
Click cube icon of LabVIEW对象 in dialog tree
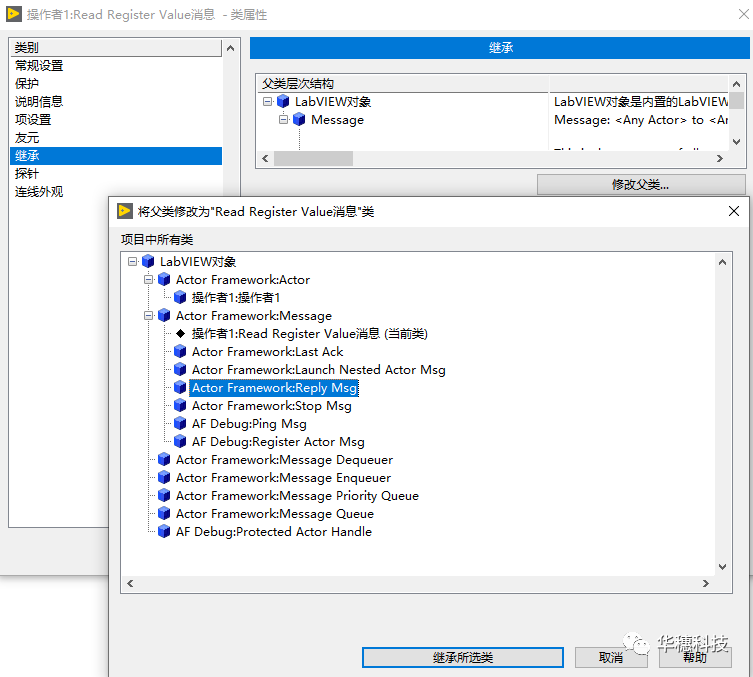tap(148, 262)
